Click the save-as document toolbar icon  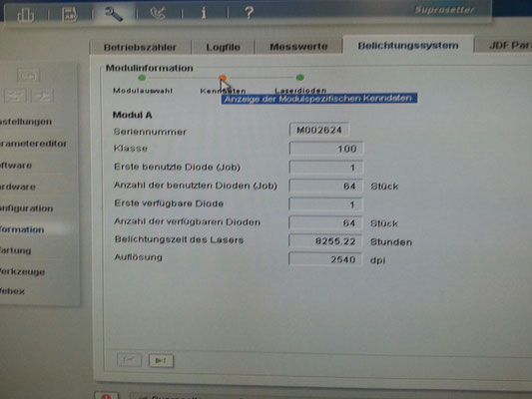coord(70,15)
